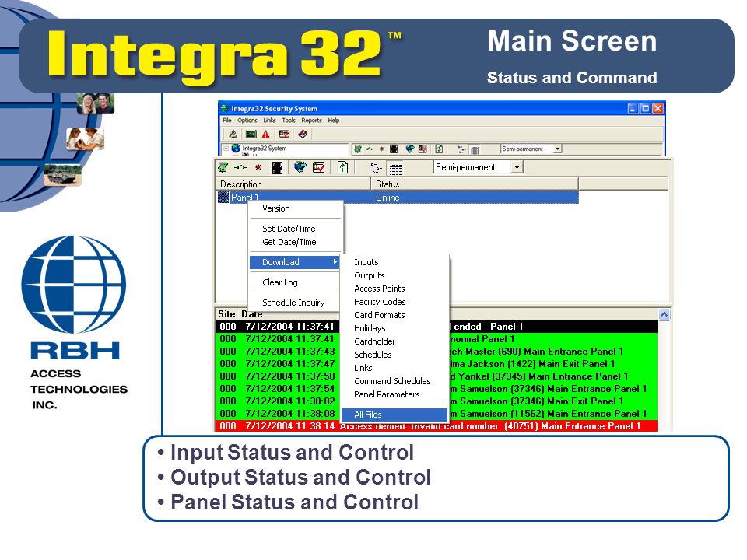Open the card checkmark icon in enlarged toolbar

click(x=319, y=167)
